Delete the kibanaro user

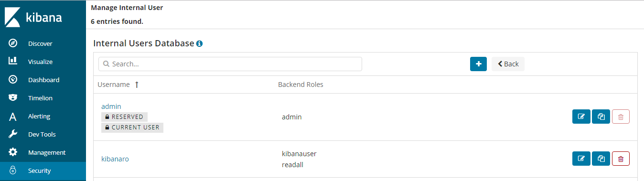pos(621,159)
